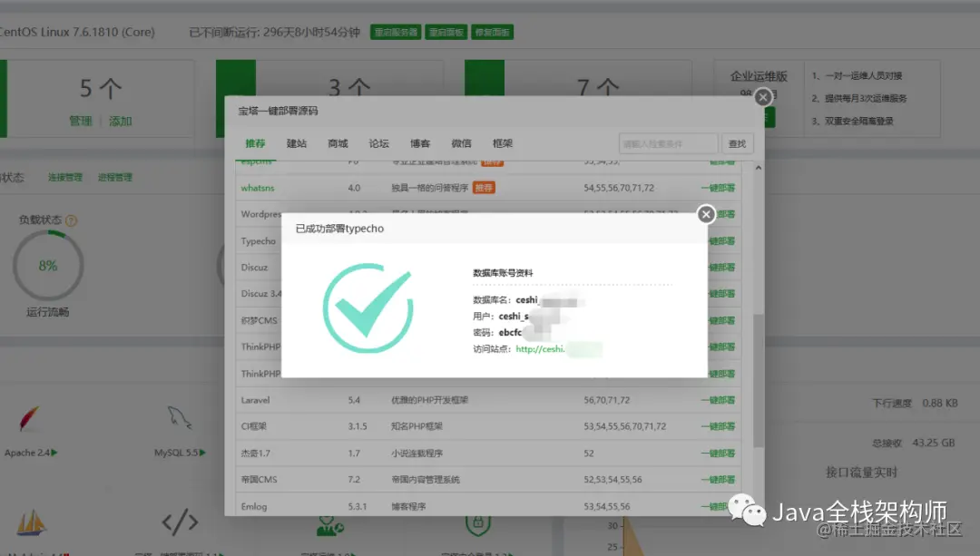This screenshot has width=980, height=556.
Task: Click the scroll-up arrow of the source list
Action: (x=758, y=168)
